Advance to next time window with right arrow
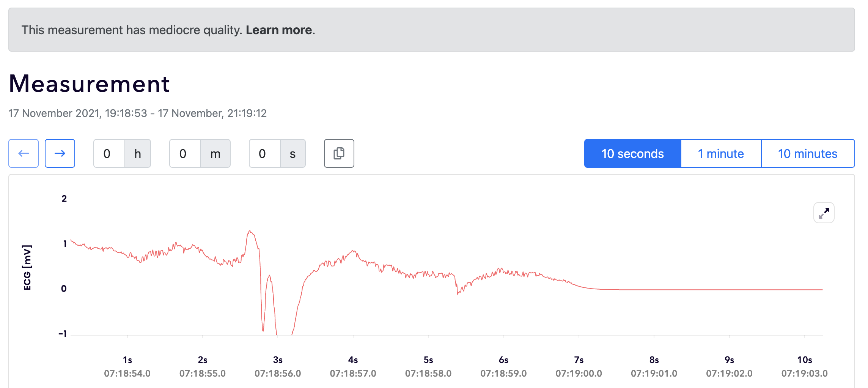Screen dimensions: 868x388 click(x=60, y=153)
